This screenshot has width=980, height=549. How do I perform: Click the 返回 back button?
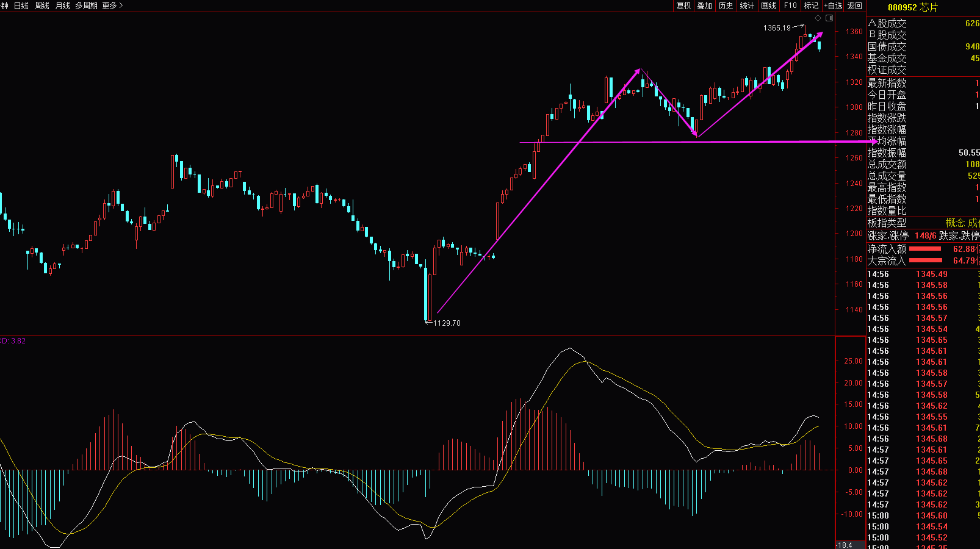(855, 5)
